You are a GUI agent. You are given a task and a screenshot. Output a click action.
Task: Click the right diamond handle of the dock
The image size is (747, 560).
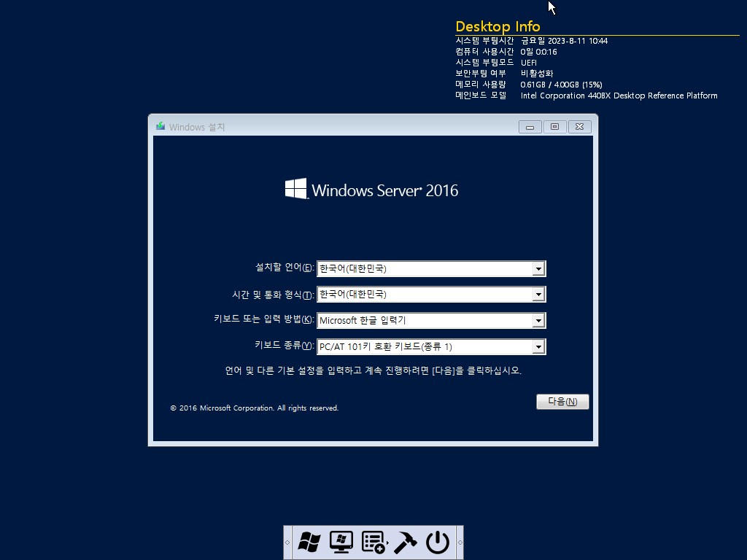(460, 542)
